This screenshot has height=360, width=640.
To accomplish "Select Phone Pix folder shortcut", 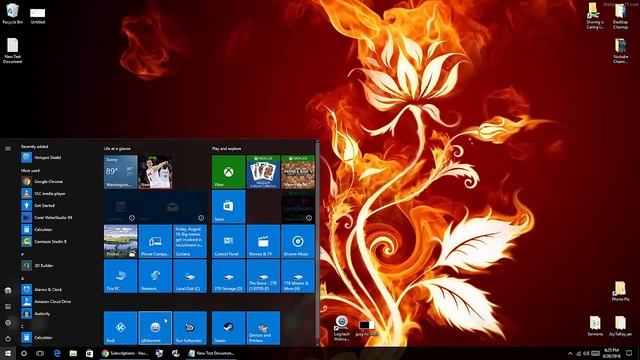I will [620, 291].
